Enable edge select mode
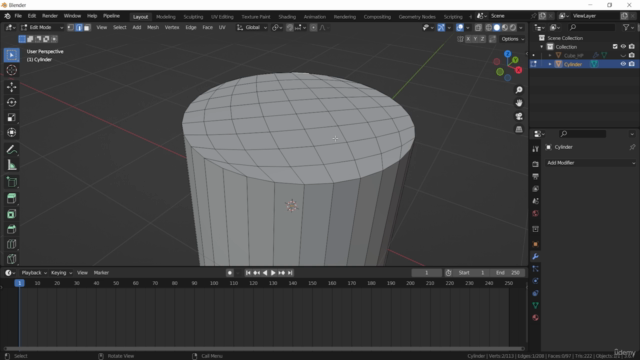The height and width of the screenshot is (360, 640). point(79,27)
